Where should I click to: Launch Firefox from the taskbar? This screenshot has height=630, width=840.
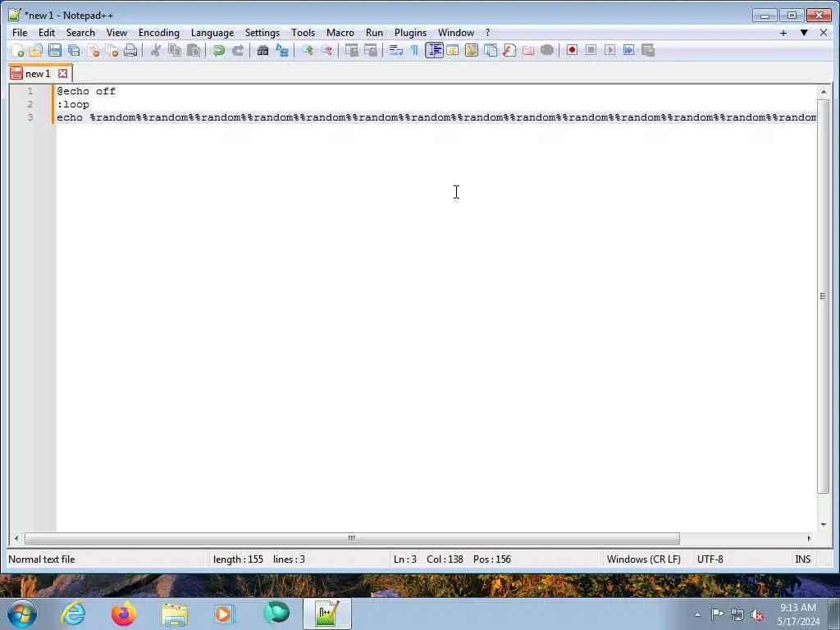click(123, 614)
